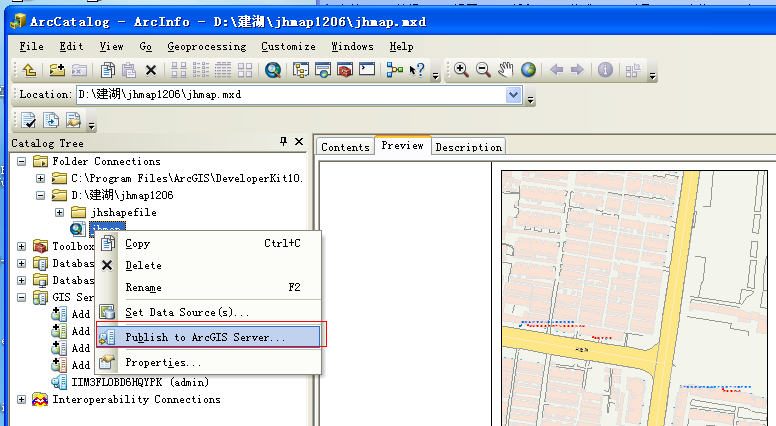The image size is (776, 426).
Task: Collapse the D:\建湖\jhmap1206 folder node
Action: (x=41, y=195)
